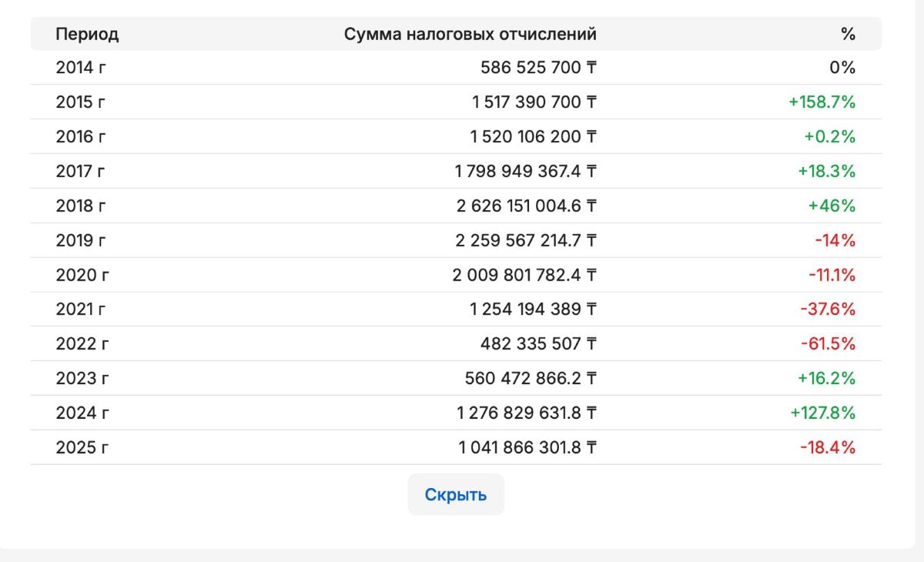Viewport: 924px width, 562px height.
Task: Click the -14% change for 2019
Action: (835, 241)
